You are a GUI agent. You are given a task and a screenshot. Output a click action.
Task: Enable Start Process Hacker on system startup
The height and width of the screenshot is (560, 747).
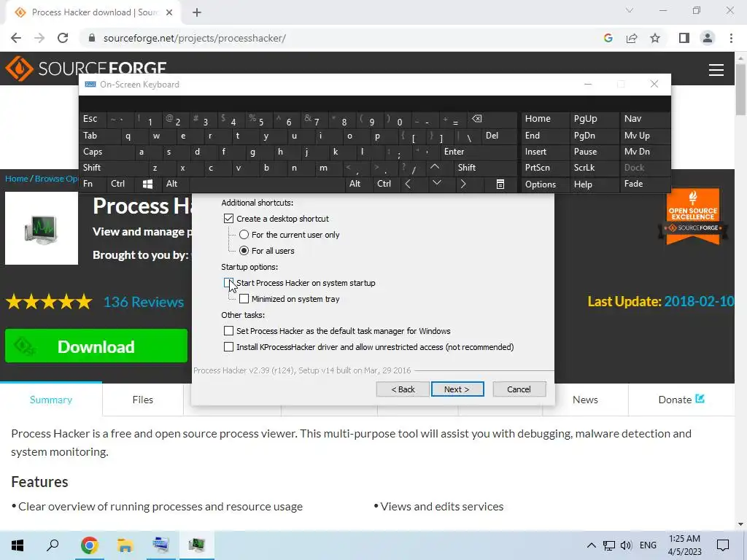[x=228, y=283]
